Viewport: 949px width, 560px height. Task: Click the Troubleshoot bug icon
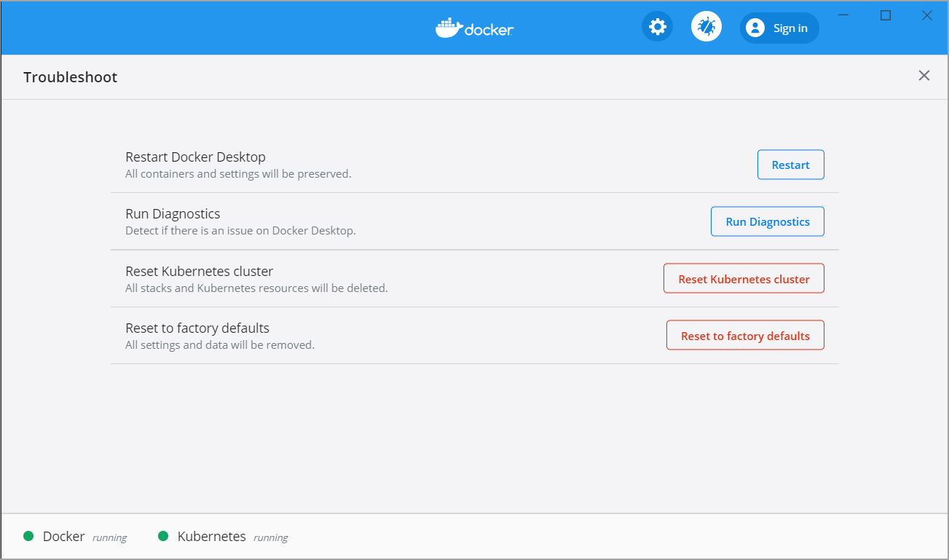705,26
